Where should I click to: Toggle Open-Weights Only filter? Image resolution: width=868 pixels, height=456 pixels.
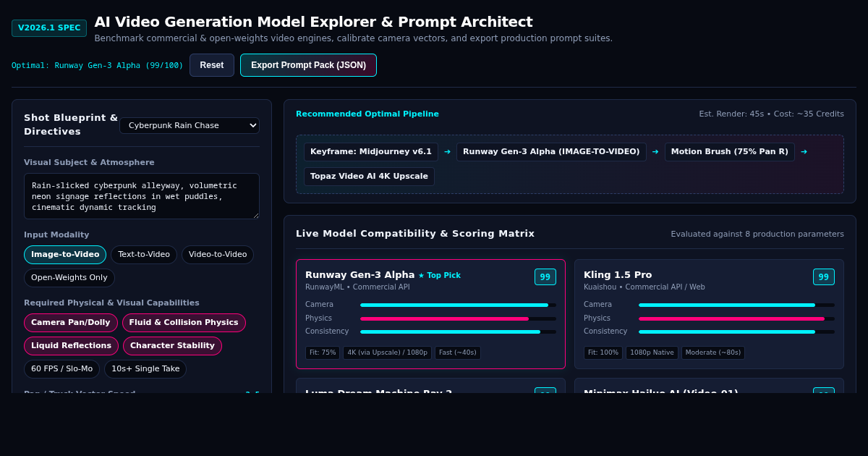click(x=69, y=278)
